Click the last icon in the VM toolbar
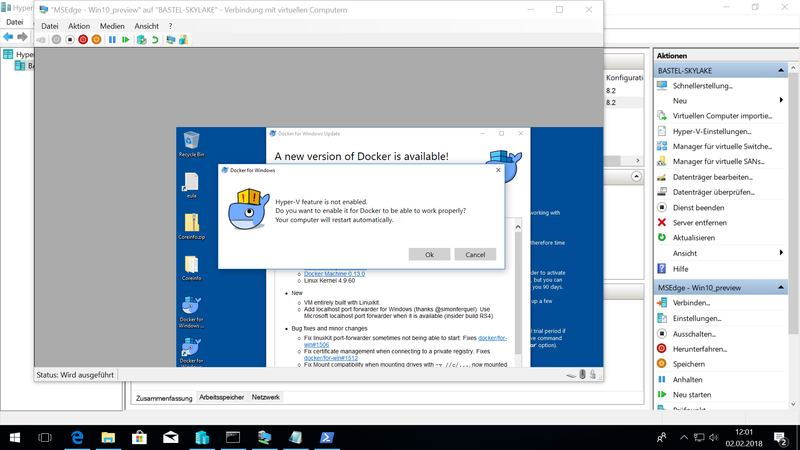The width and height of the screenshot is (800, 450). (184, 40)
